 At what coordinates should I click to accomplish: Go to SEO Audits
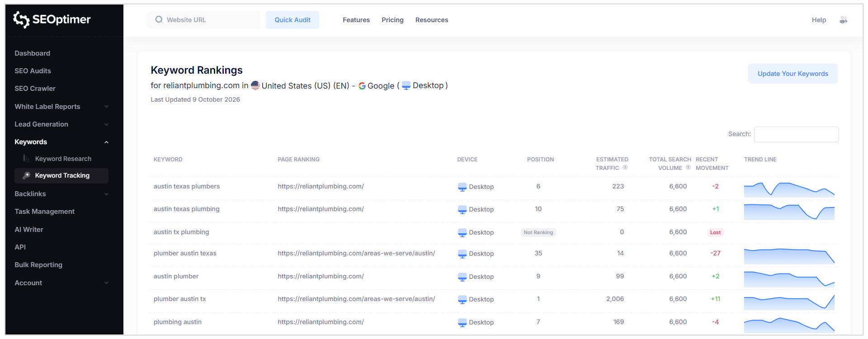pos(33,71)
